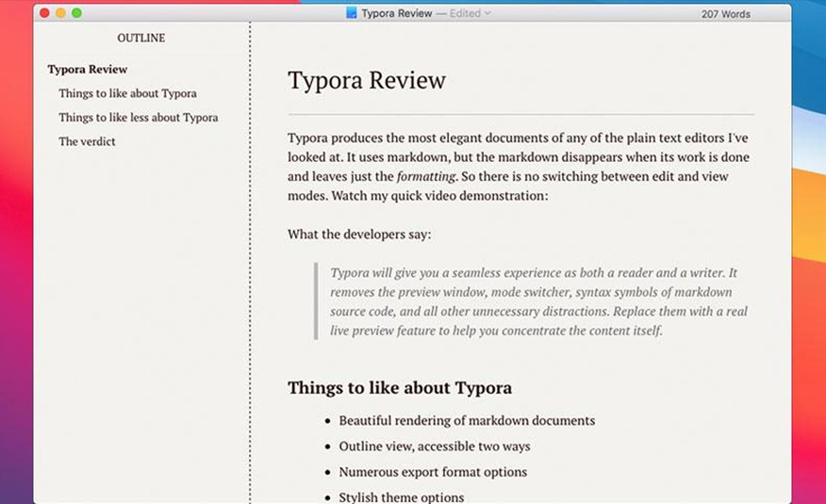This screenshot has width=826, height=504.
Task: Click bullet Beautiful rendering of markdown documents
Action: click(467, 421)
